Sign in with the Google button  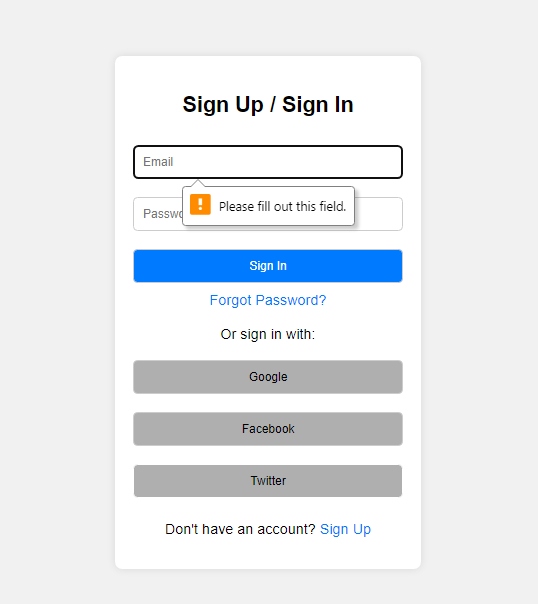point(268,377)
